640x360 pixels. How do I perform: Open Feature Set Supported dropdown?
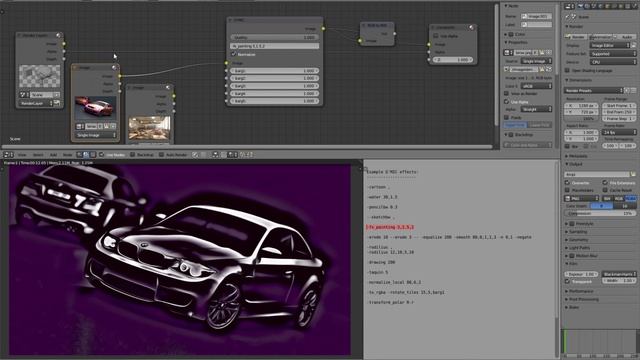[x=613, y=53]
